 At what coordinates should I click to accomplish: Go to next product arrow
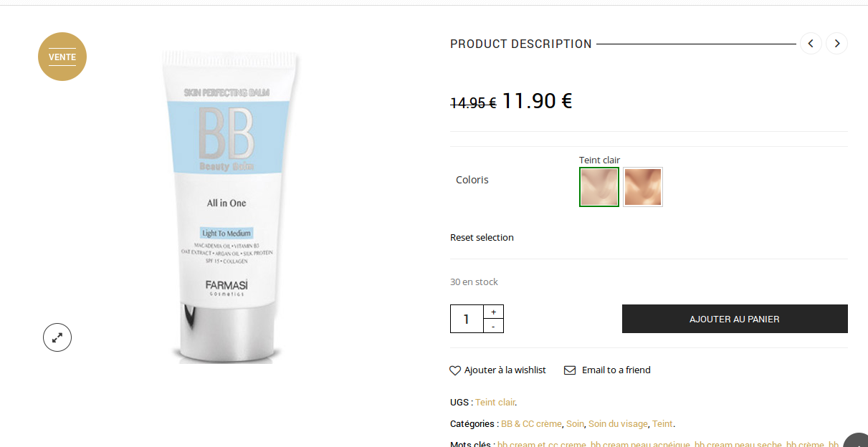pyautogui.click(x=836, y=44)
